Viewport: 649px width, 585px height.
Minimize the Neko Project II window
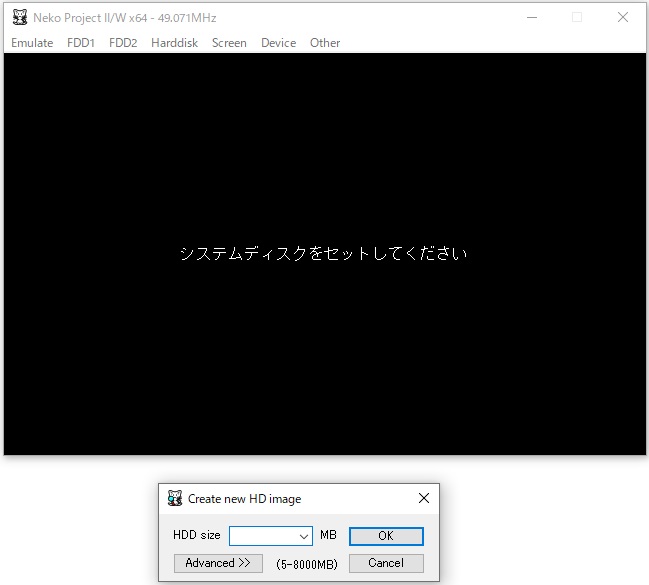[532, 17]
